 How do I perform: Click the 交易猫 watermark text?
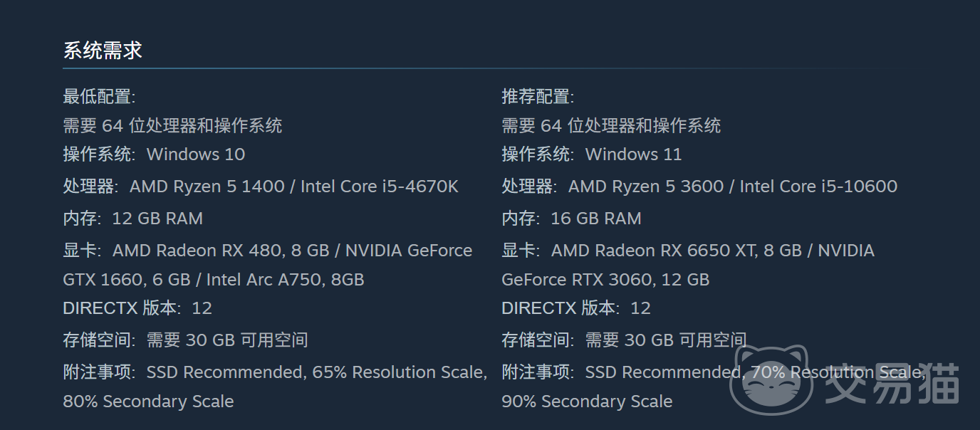point(892,383)
